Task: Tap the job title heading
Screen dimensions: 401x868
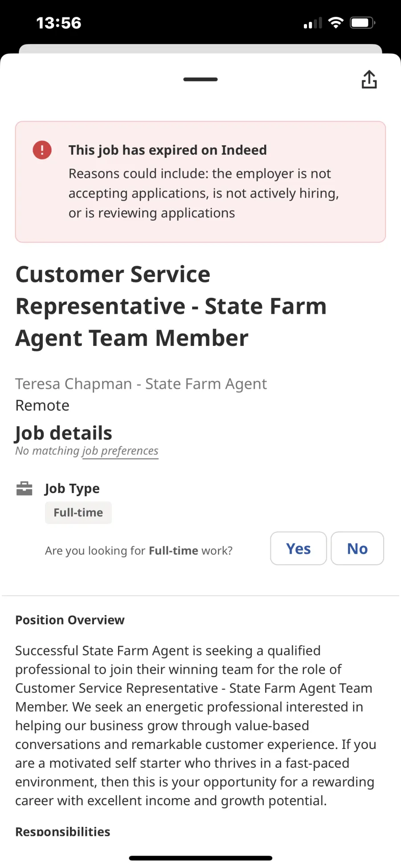Action: tap(171, 306)
